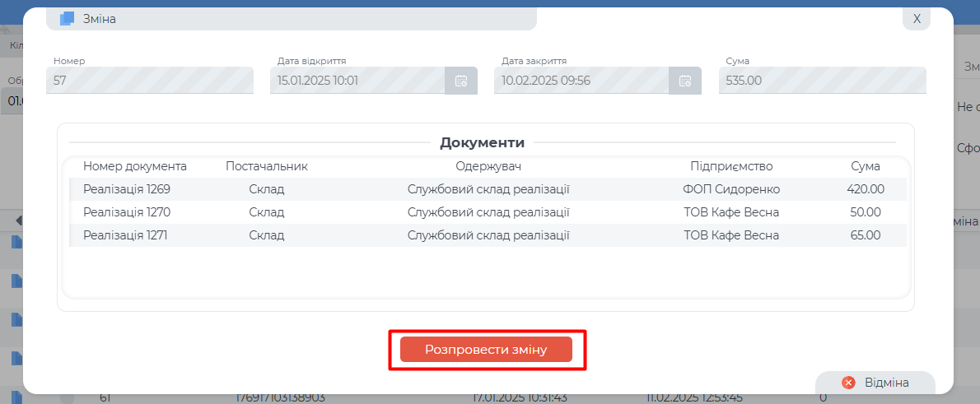
Task: Click the Постачальник column header
Action: click(267, 166)
